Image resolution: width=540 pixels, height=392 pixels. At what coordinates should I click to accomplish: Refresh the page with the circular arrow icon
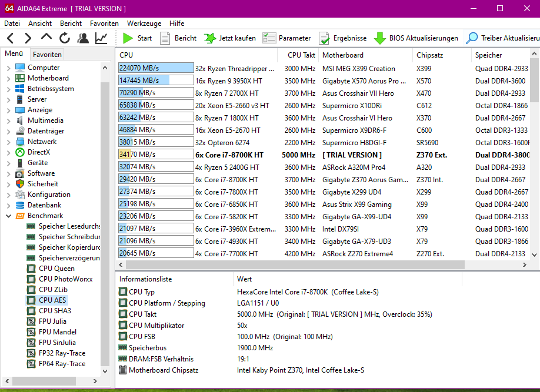[64, 38]
